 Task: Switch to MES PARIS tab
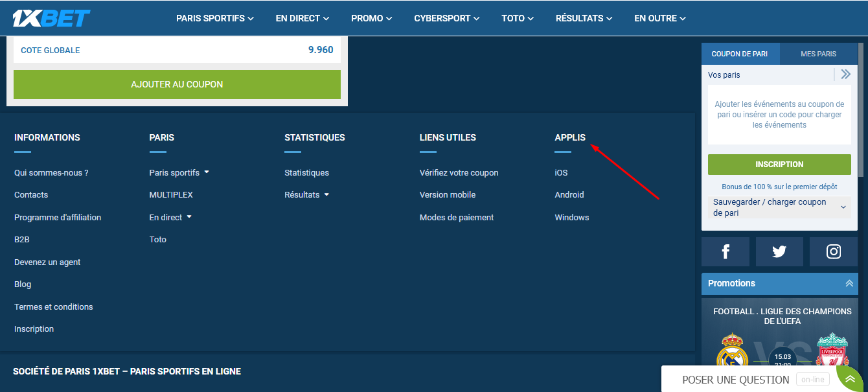819,54
